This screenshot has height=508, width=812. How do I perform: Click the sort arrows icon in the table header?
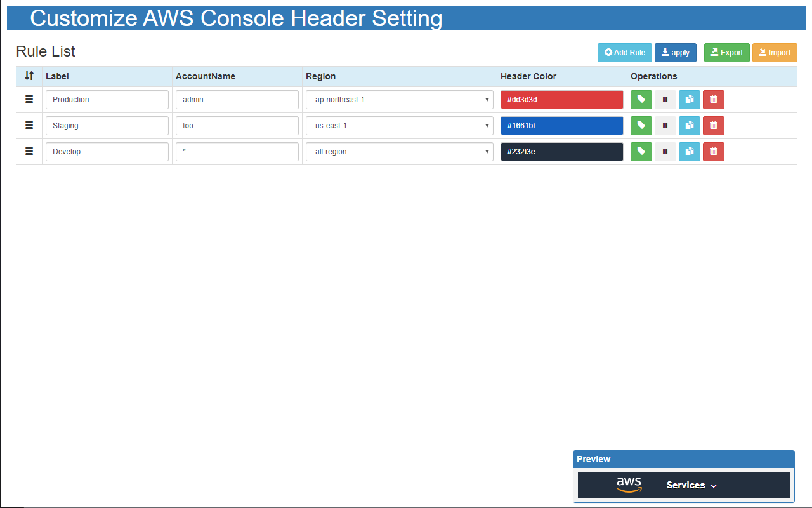(29, 76)
